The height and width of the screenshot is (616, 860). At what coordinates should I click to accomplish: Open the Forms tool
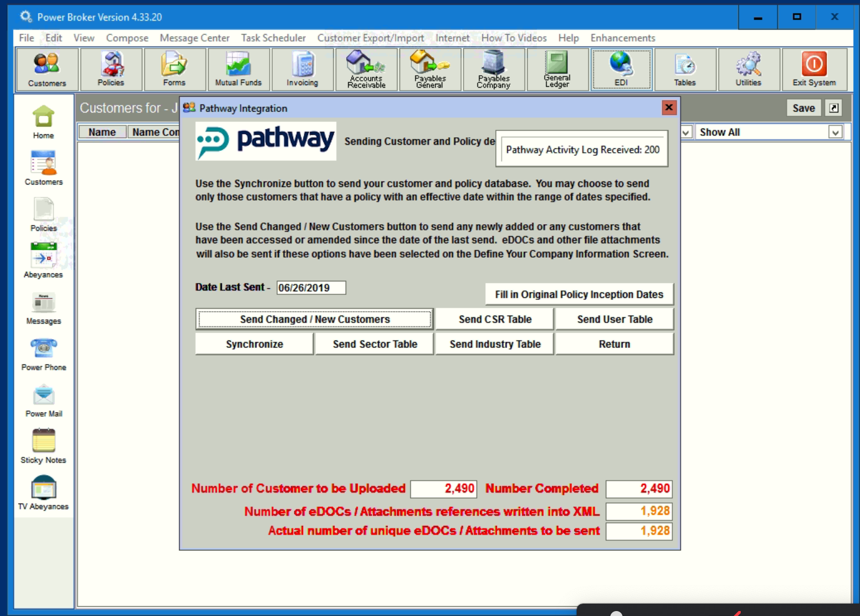click(174, 69)
